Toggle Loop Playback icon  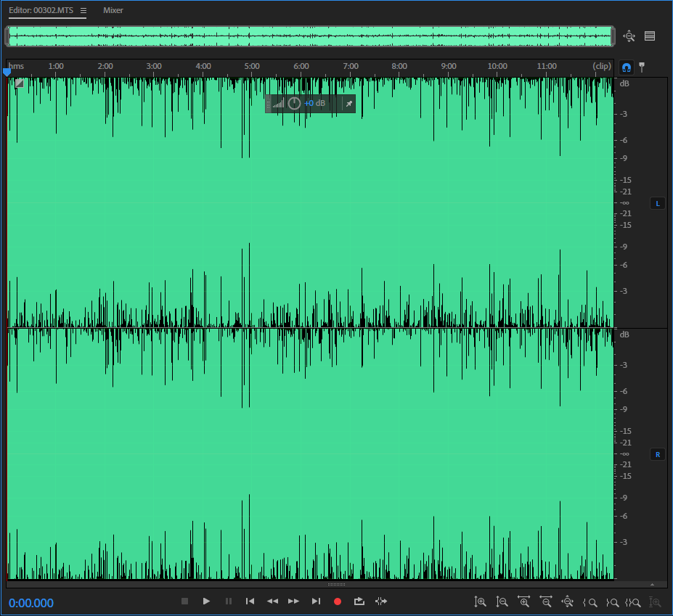[x=359, y=601]
